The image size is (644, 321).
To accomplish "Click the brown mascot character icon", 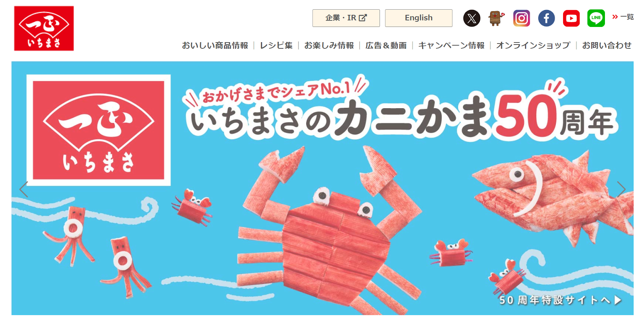I will point(496,18).
